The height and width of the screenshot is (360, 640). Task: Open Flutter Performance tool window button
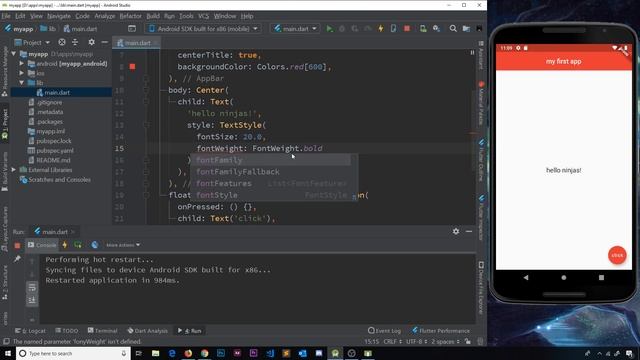point(441,331)
